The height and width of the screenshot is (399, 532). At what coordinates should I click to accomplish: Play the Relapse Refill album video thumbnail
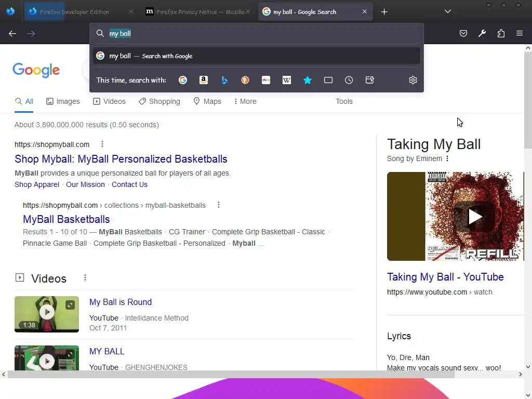pos(456,217)
